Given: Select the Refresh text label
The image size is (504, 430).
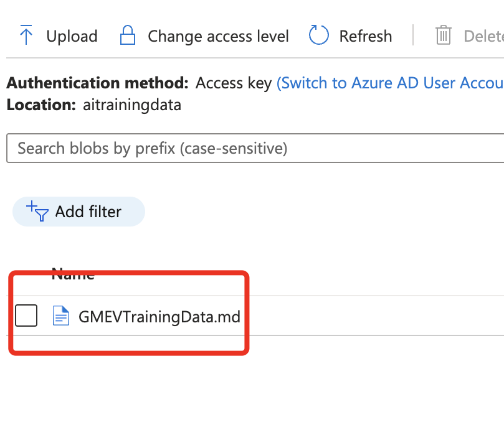Looking at the screenshot, I should [x=366, y=36].
